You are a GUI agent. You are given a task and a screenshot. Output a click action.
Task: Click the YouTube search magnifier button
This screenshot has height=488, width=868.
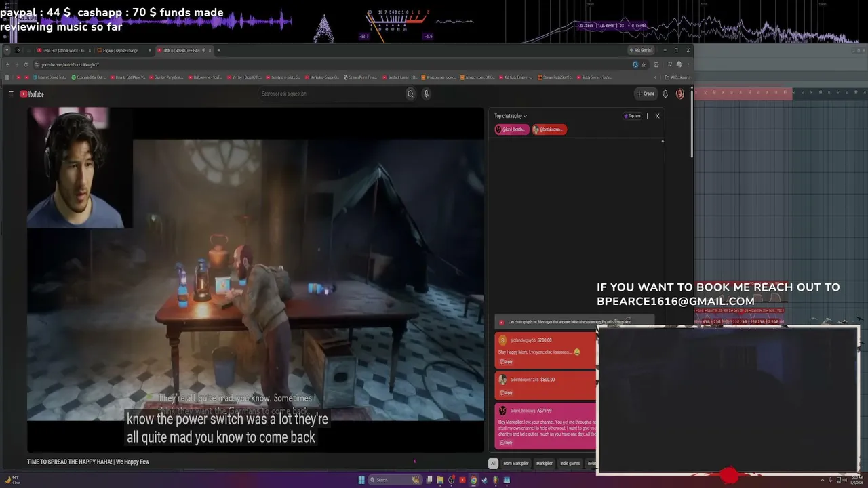pyautogui.click(x=410, y=94)
